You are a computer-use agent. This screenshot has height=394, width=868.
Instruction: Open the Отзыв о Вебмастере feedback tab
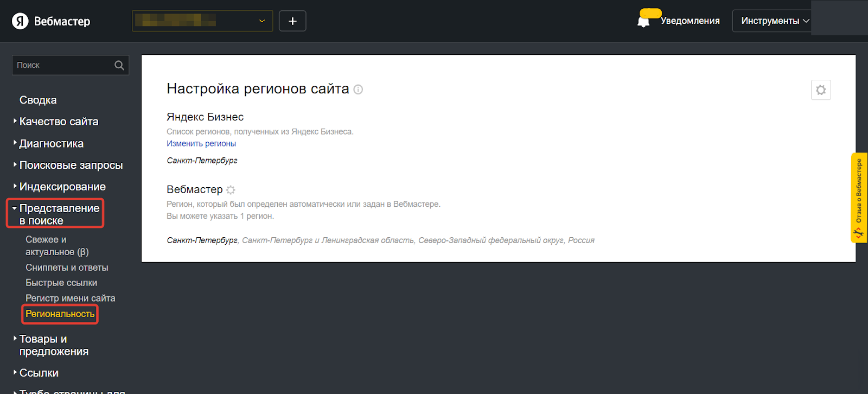point(859,198)
